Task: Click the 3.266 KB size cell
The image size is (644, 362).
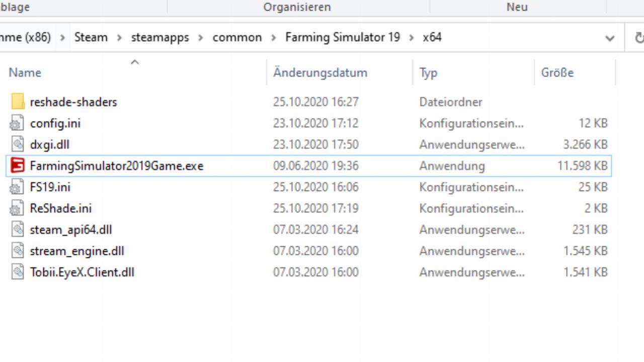Action: point(586,144)
